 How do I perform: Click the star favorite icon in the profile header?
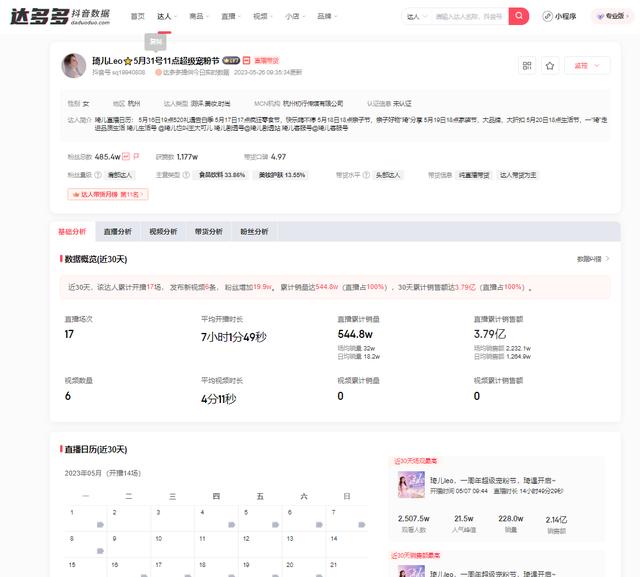pos(550,66)
